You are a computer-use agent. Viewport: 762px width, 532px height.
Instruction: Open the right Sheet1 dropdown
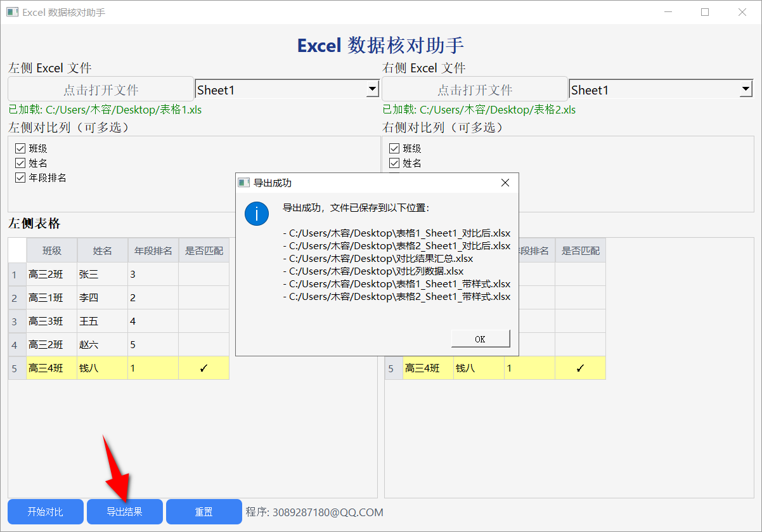click(746, 89)
